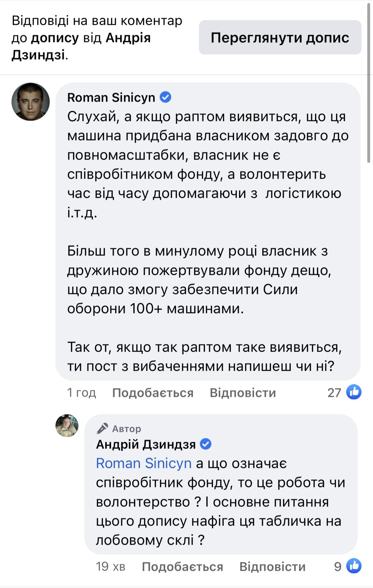Reply to Roman Sinicyn's comment via Відповісти

click(x=243, y=393)
